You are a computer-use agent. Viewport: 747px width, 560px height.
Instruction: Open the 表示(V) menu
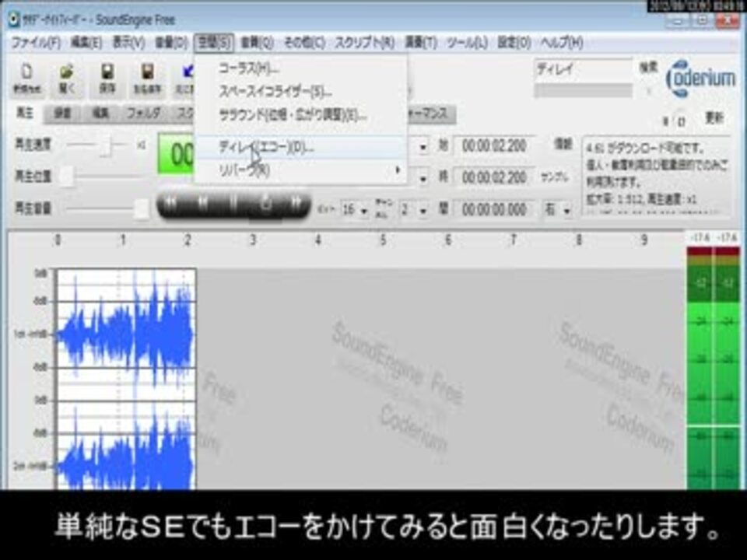128,43
